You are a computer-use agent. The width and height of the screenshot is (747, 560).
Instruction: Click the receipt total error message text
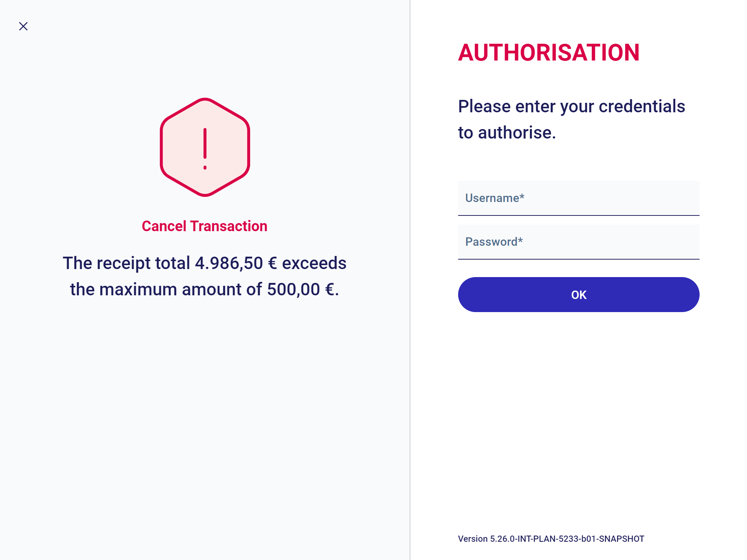click(x=205, y=276)
